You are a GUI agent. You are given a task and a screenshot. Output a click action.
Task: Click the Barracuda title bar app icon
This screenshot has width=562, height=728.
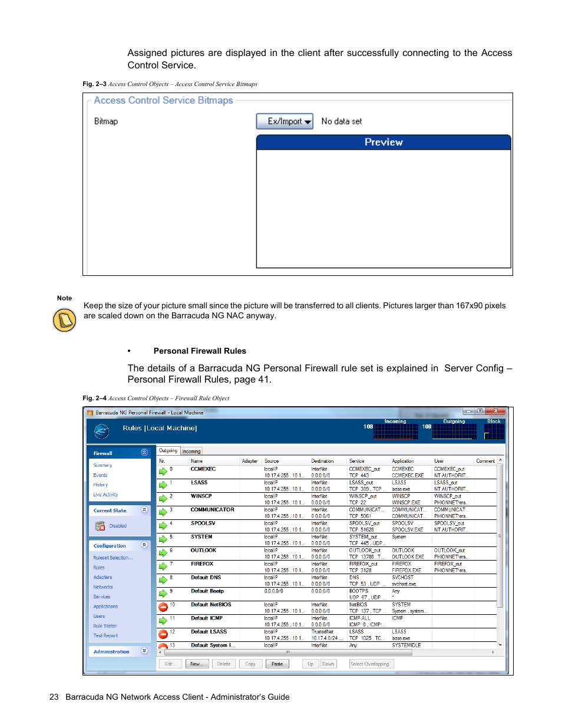click(x=90, y=413)
